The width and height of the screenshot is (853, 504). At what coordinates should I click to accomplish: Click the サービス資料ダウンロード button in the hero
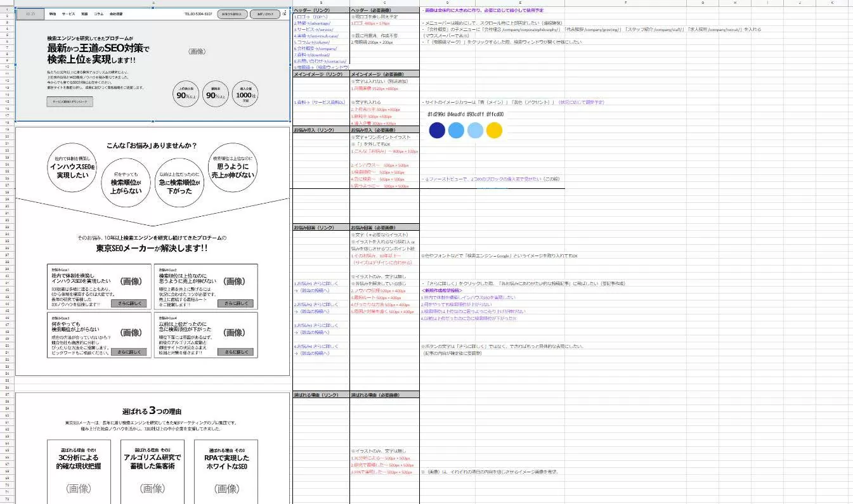pos(70,101)
